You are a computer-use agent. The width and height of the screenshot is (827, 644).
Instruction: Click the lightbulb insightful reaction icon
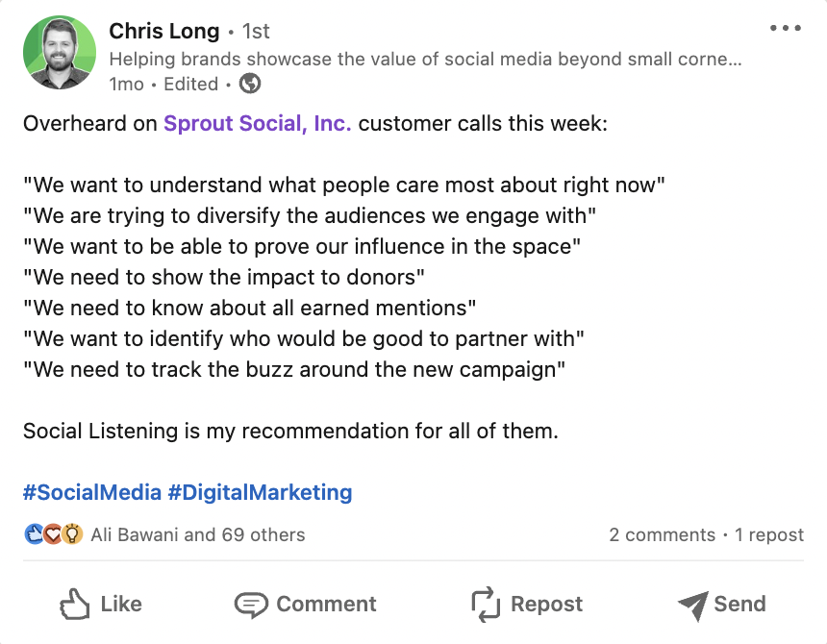point(71,534)
